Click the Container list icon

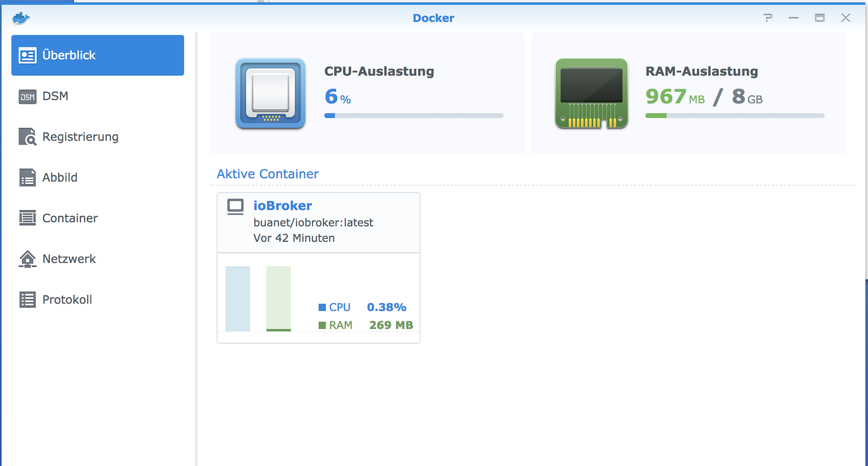(27, 218)
